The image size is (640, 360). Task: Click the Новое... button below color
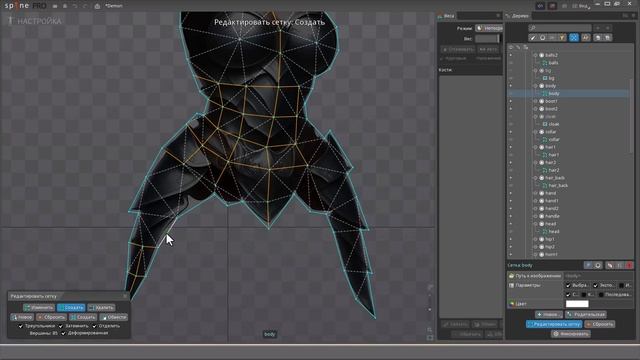(x=549, y=315)
